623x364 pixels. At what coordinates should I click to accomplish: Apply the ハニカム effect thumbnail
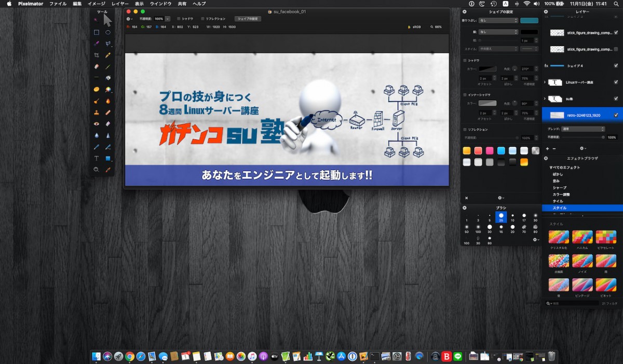[583, 237]
